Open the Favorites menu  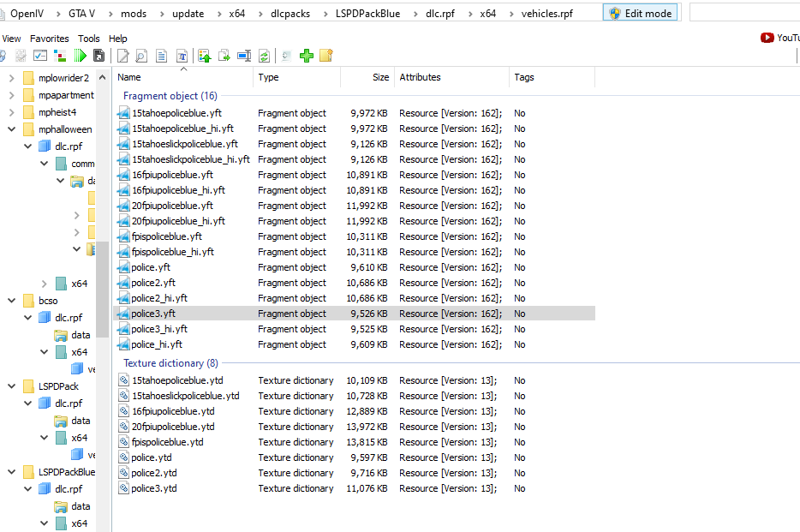[50, 39]
